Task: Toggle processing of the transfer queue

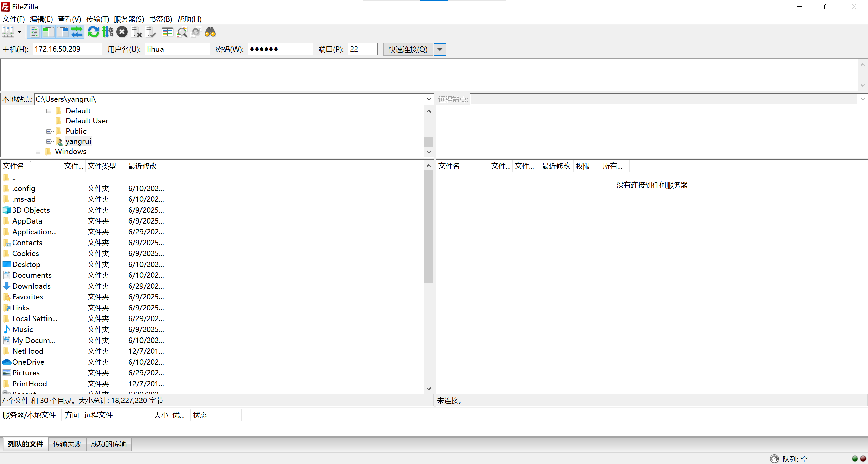Action: [108, 32]
